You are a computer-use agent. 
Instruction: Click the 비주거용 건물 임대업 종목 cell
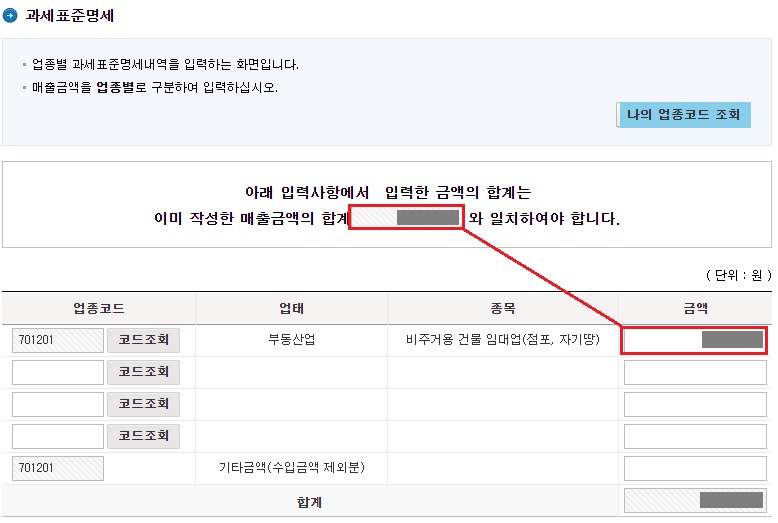point(502,341)
